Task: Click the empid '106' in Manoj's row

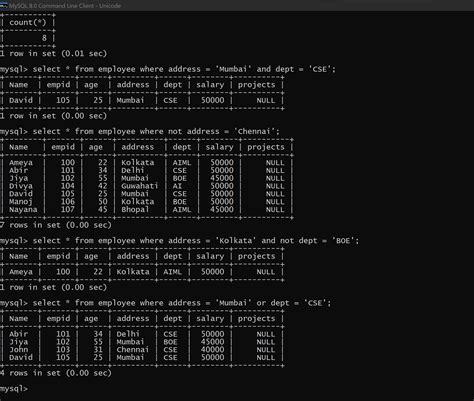Action: point(68,202)
